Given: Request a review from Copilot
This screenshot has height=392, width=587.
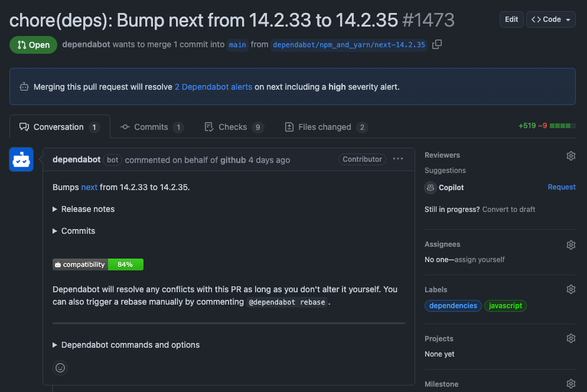Looking at the screenshot, I should [x=562, y=187].
